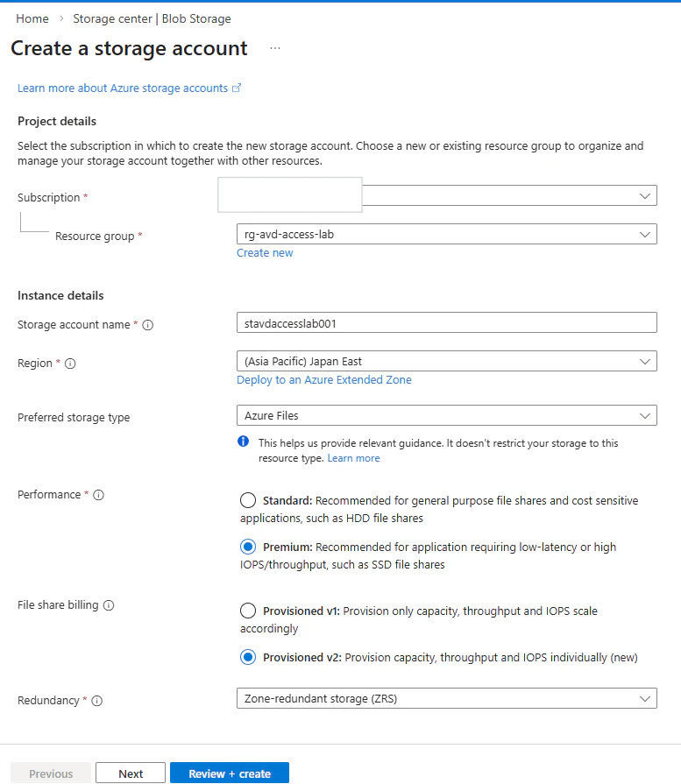Click Create new resource group link
This screenshot has width=681, height=784.
[x=265, y=253]
